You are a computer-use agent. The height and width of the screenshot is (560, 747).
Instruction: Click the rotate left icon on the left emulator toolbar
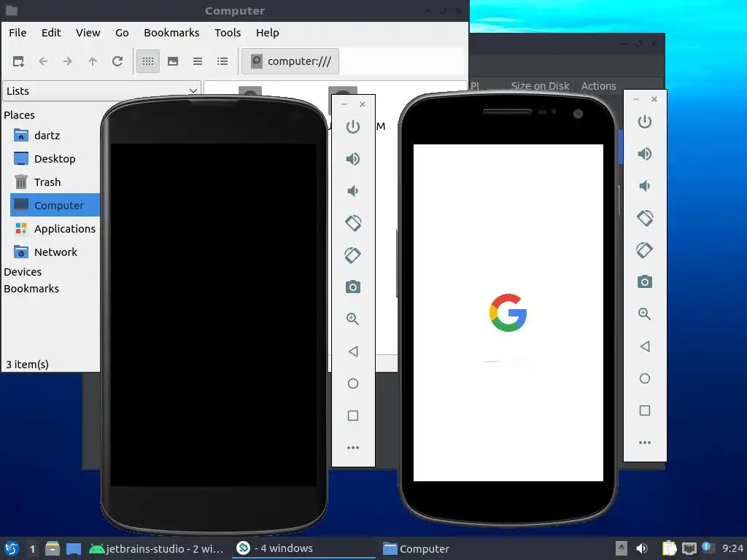coord(353,223)
